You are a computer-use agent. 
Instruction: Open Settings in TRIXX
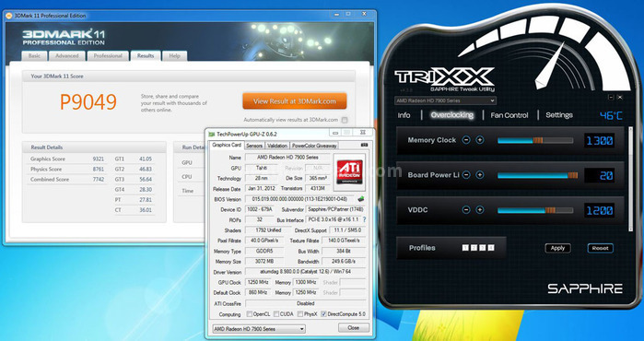559,115
